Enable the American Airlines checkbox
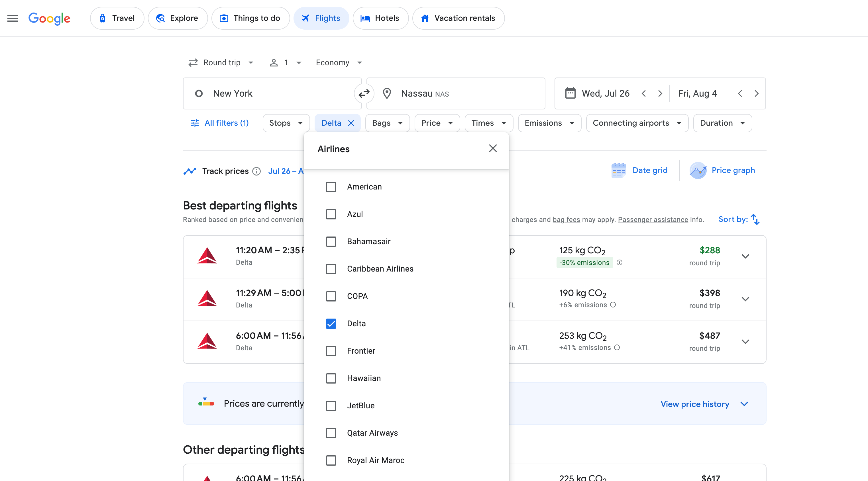This screenshot has height=481, width=868. 331,187
